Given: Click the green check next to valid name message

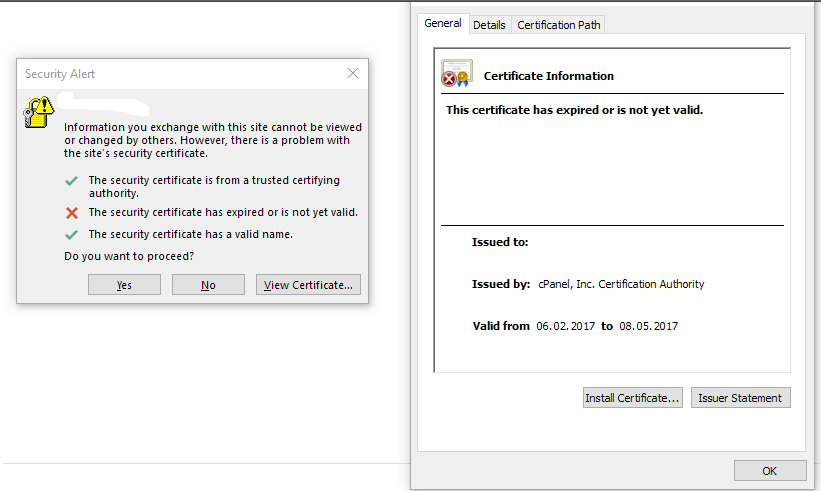Looking at the screenshot, I should (72, 235).
